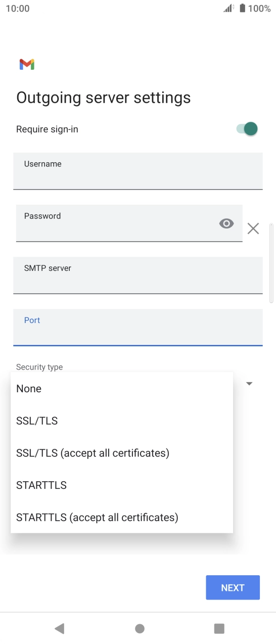Select the STARTTLS option
Screen dimensions: 276x644
122,485
